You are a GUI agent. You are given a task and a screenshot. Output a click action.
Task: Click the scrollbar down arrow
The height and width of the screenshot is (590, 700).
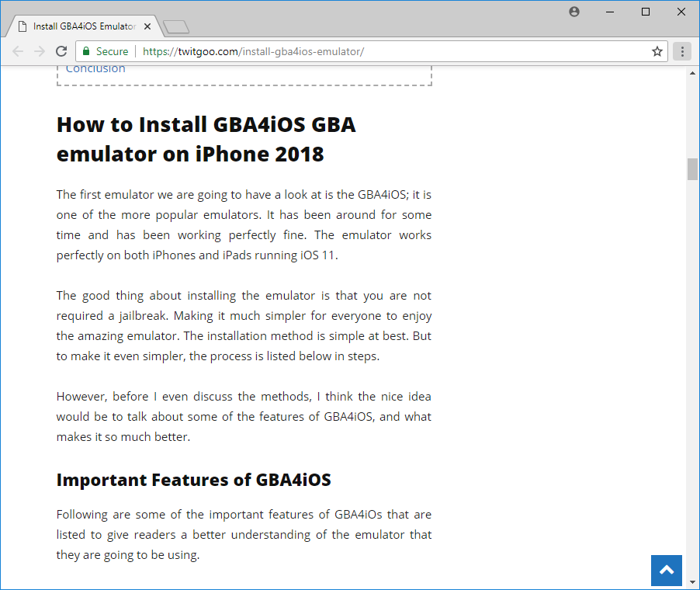692,582
